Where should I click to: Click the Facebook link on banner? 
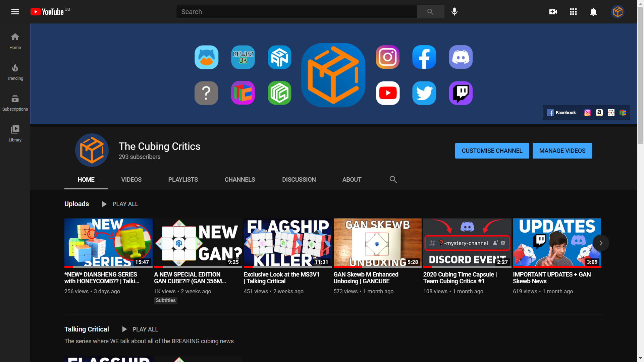click(x=561, y=113)
